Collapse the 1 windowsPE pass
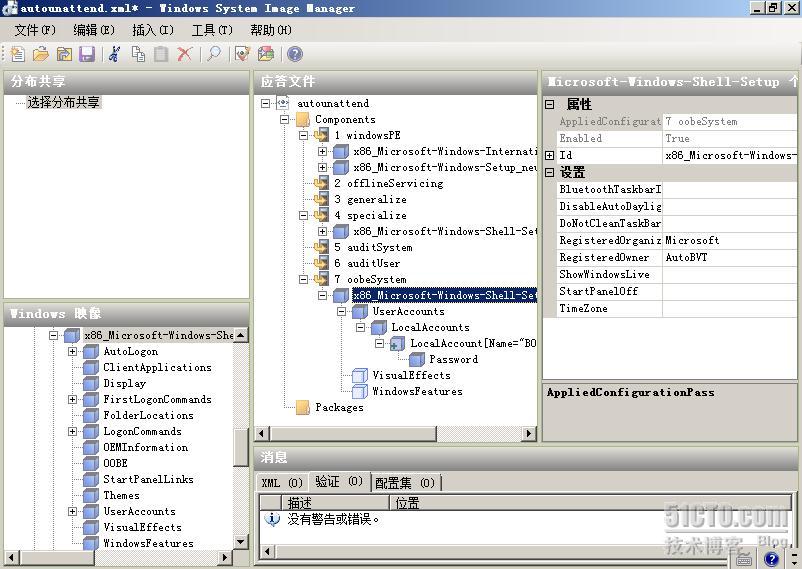 [x=303, y=136]
